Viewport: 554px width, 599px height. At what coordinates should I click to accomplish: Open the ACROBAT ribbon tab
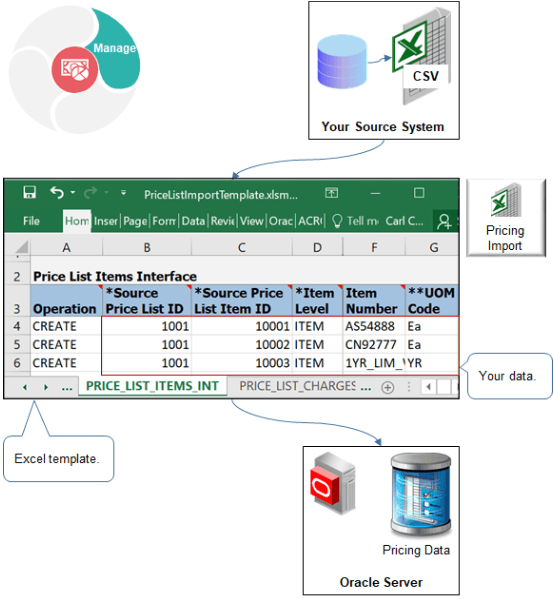310,221
